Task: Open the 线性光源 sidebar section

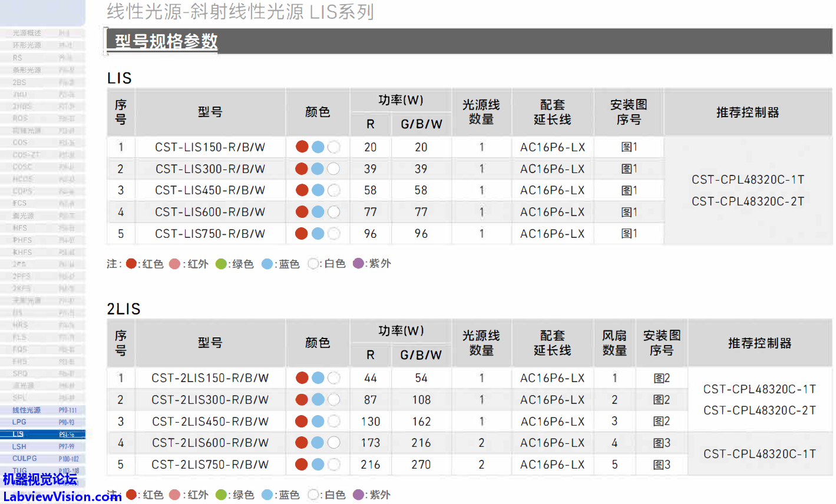Action: [x=27, y=410]
